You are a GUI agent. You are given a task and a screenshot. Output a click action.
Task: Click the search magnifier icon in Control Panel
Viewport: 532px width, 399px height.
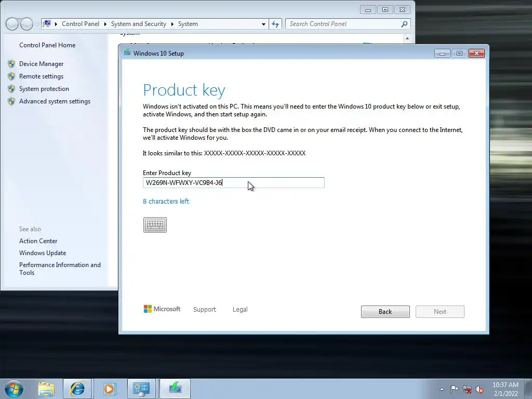click(404, 24)
